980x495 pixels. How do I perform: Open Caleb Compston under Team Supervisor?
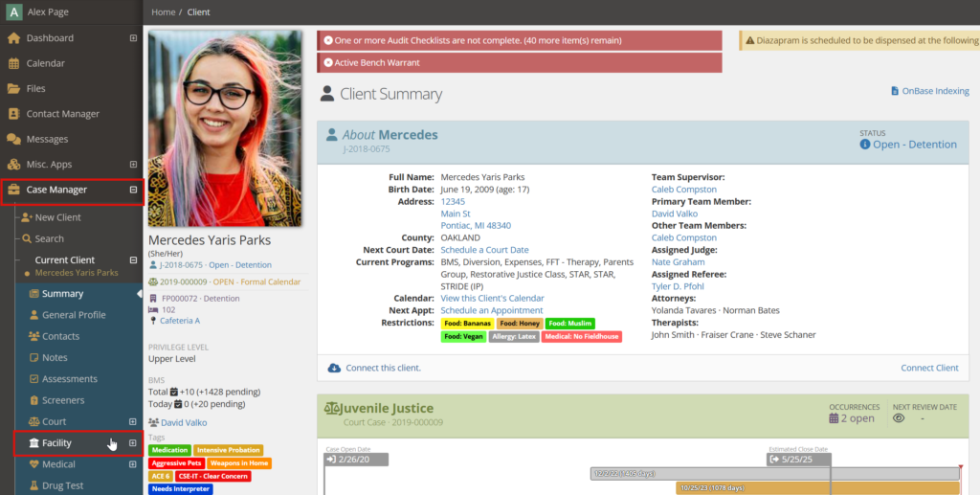[683, 190]
